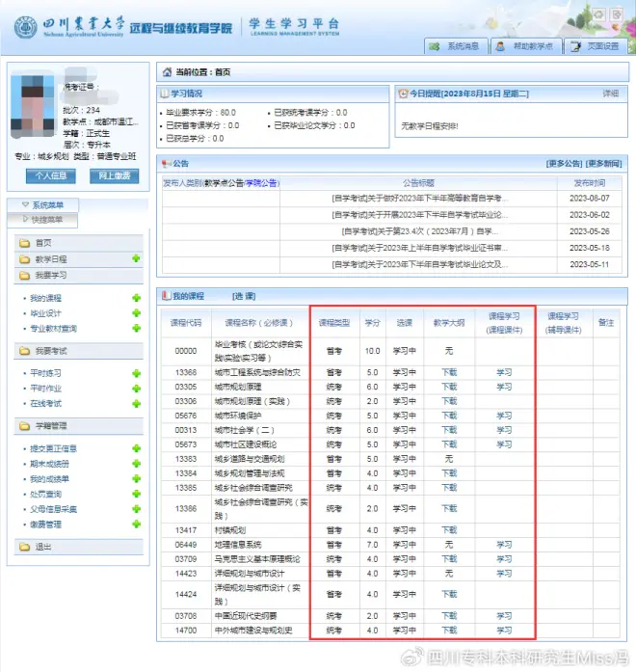This screenshot has width=636, height=672.
Task: Click the 个人信息 button
Action: [x=50, y=175]
